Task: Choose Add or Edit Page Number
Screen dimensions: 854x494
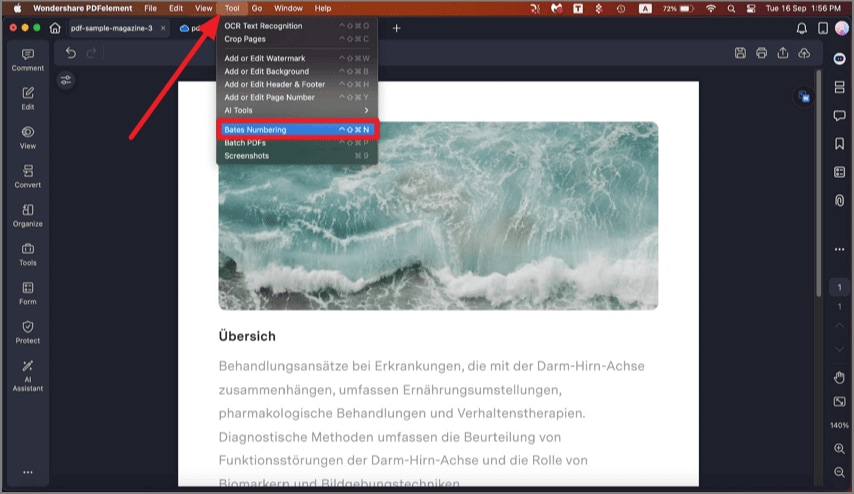Action: [x=297, y=97]
